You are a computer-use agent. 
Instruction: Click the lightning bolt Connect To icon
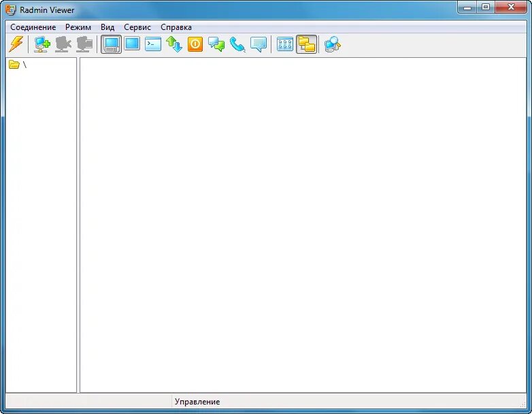pos(16,44)
